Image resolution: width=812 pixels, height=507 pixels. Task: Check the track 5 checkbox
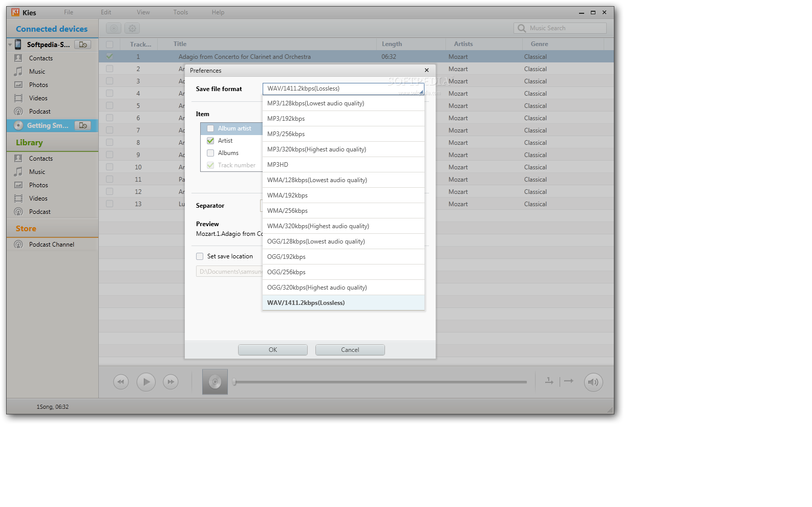pos(110,106)
